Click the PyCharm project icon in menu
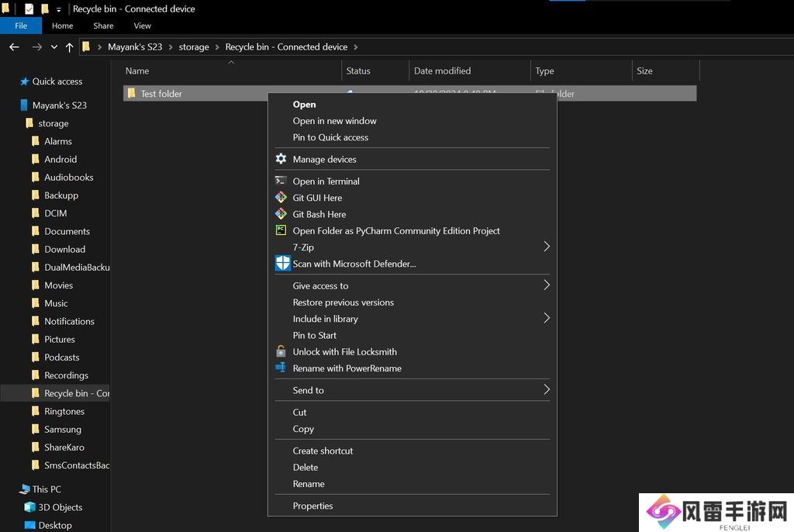Screen dimensions: 794x532 point(281,230)
